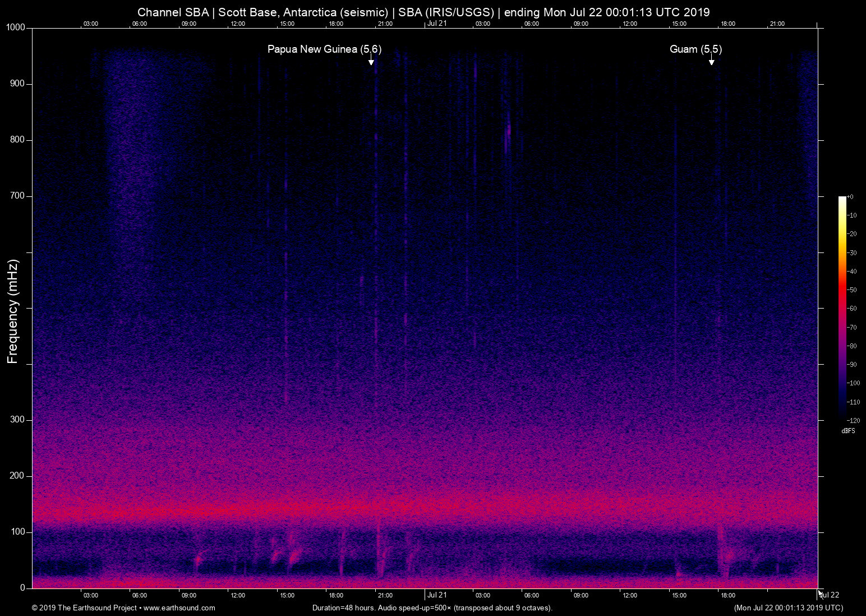The image size is (866, 616).
Task: Select the Jul 21 date marker on top axis
Action: coord(437,24)
